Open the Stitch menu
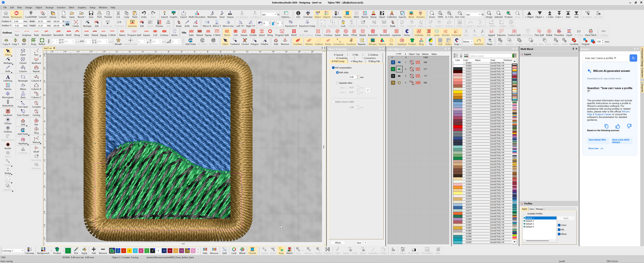This screenshot has width=644, height=263. click(71, 8)
